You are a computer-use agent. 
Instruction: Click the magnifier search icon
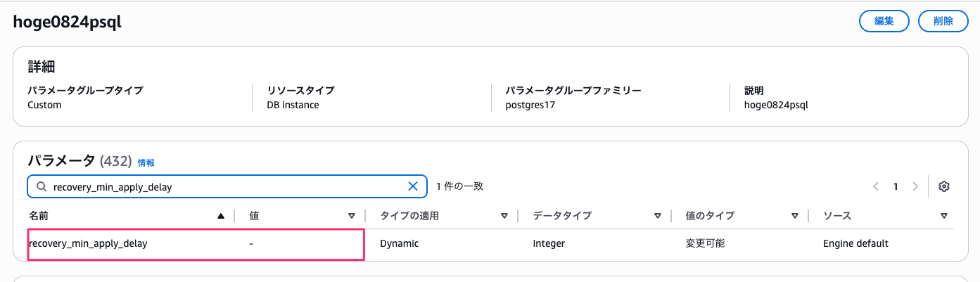point(41,187)
